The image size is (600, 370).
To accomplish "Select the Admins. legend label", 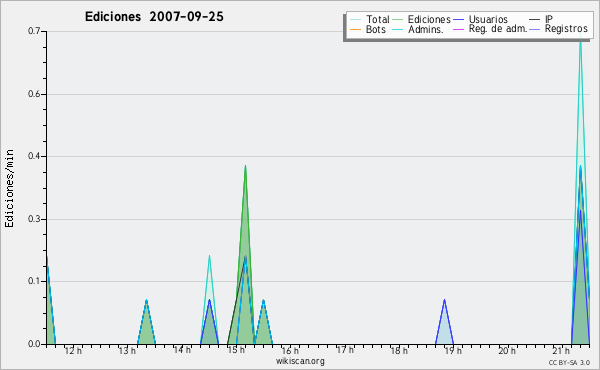I will pyautogui.click(x=426, y=29).
